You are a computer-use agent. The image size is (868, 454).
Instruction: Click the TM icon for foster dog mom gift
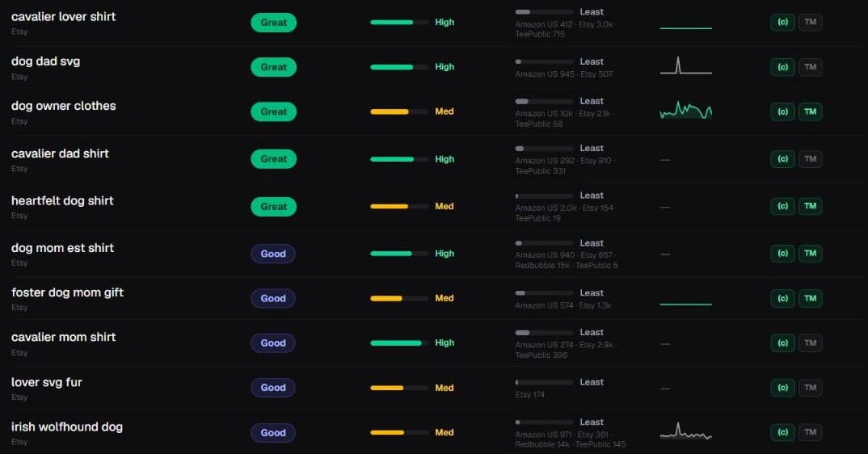pyautogui.click(x=810, y=298)
